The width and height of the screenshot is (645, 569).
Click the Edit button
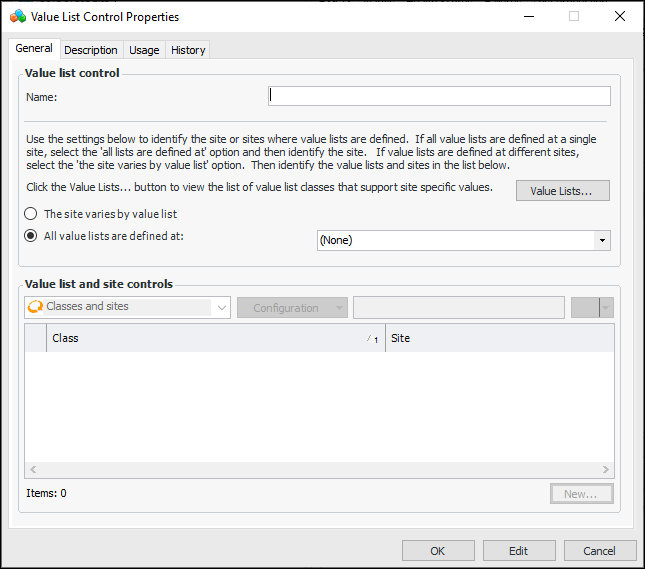518,551
